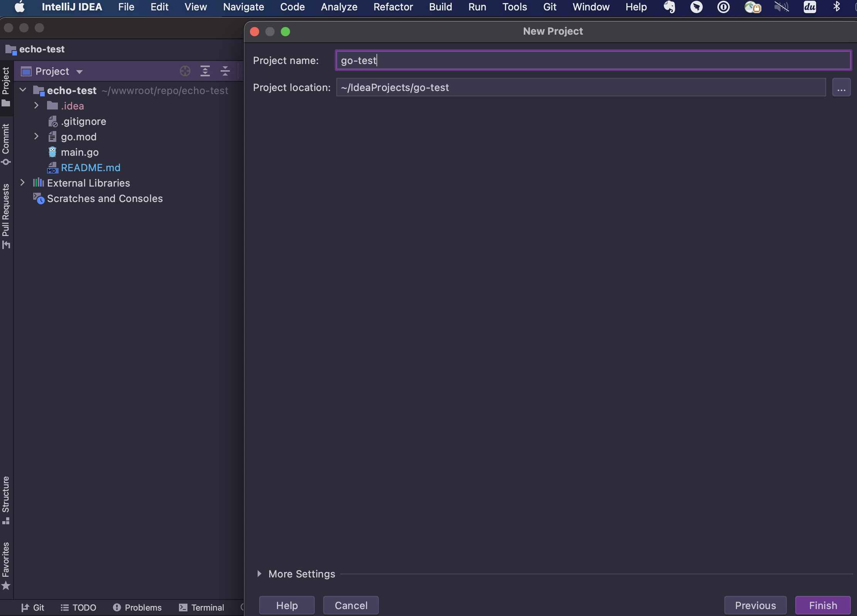Open the Analyze menu
The image size is (857, 616).
click(x=339, y=7)
